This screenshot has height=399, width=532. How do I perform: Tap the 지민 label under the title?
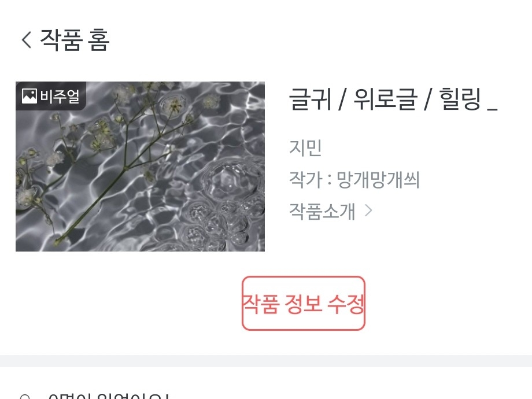click(305, 148)
